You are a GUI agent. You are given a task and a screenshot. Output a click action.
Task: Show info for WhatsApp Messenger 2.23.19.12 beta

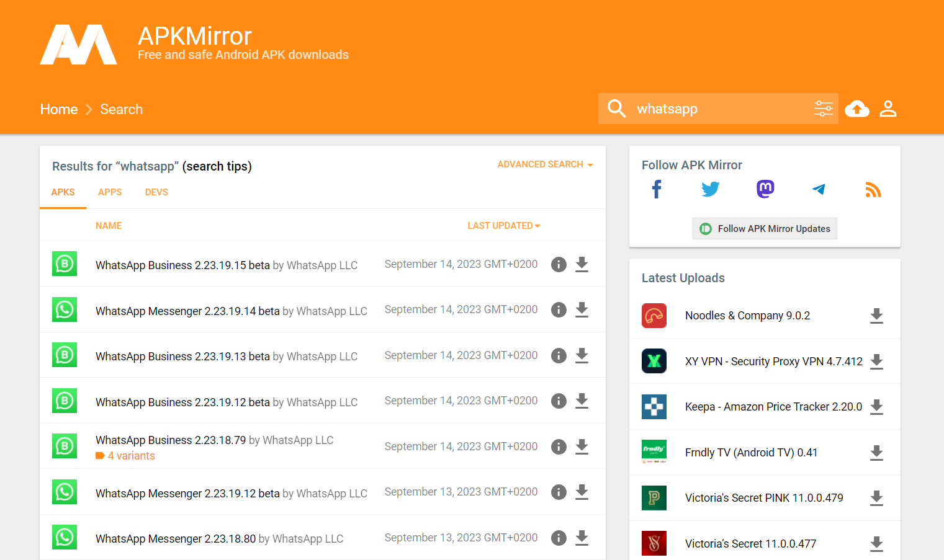point(559,492)
